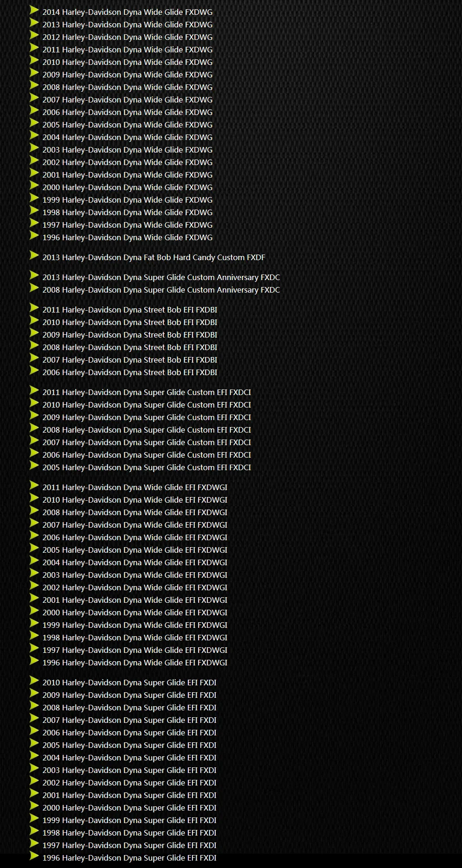Click the arrow bullet beside 2011 Wide Glide EFI FXDWGI

(x=34, y=485)
